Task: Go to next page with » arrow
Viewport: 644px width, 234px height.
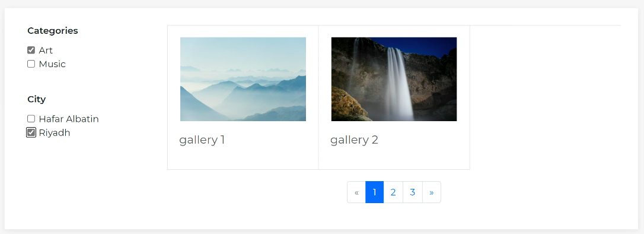Action: 432,192
